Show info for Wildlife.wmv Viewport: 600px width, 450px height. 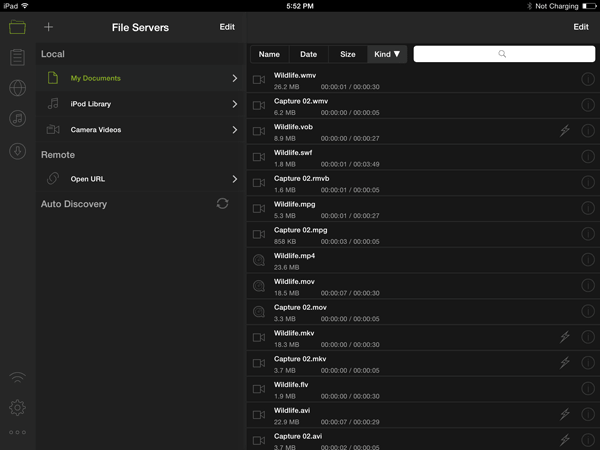(587, 79)
